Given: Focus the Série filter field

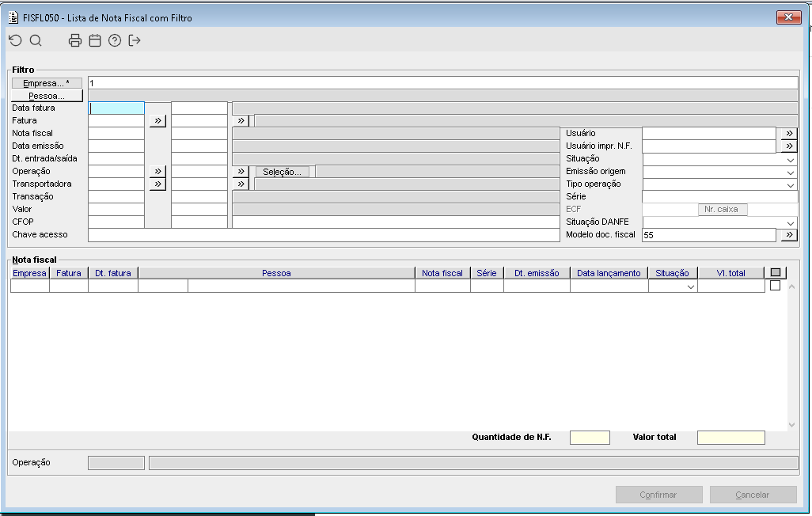Looking at the screenshot, I should click(720, 197).
